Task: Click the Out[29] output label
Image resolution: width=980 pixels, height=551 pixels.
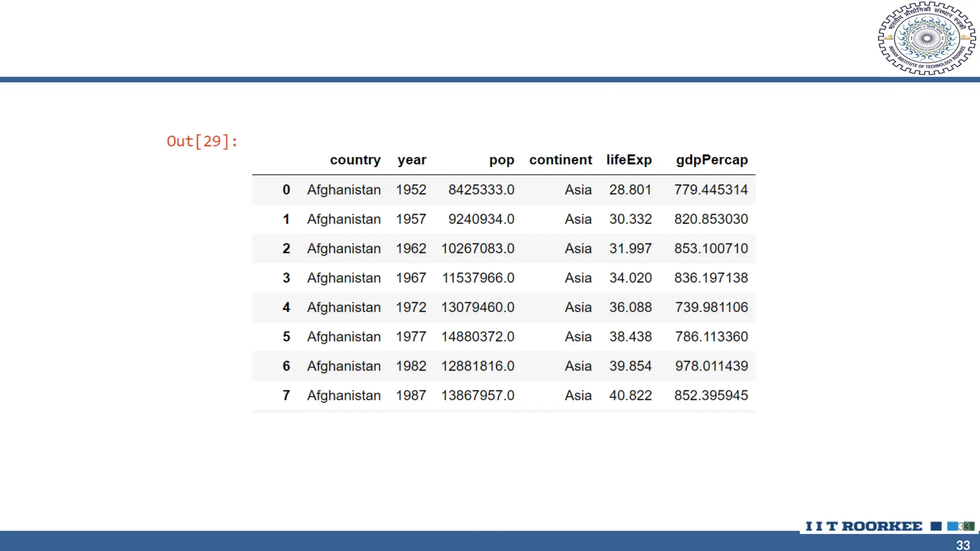Action: (x=202, y=141)
